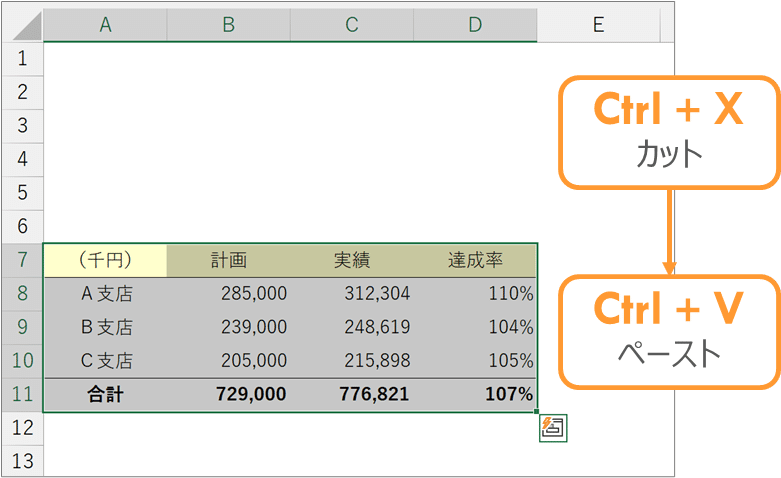Click the 計画 header cell
This screenshot has width=781, height=478.
[x=229, y=260]
